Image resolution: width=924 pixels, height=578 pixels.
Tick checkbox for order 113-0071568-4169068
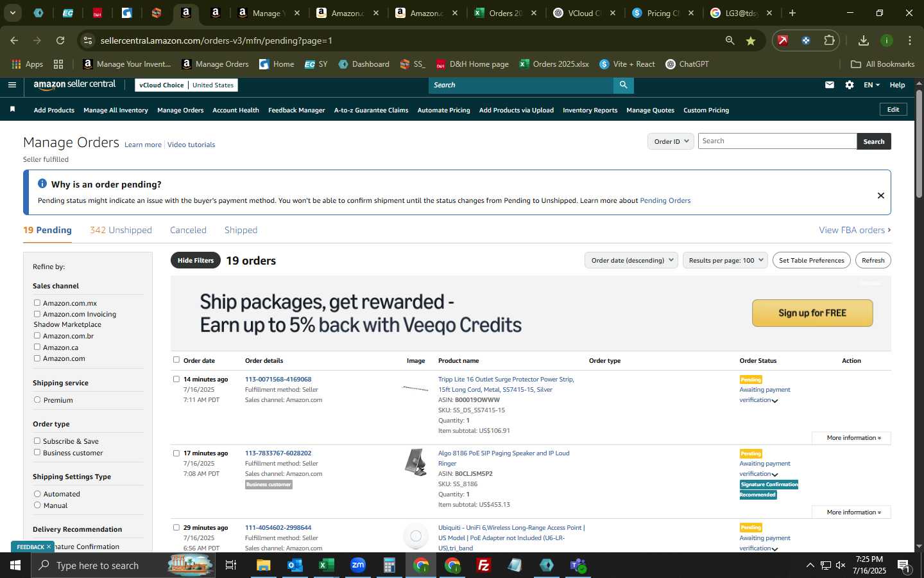[x=176, y=379]
